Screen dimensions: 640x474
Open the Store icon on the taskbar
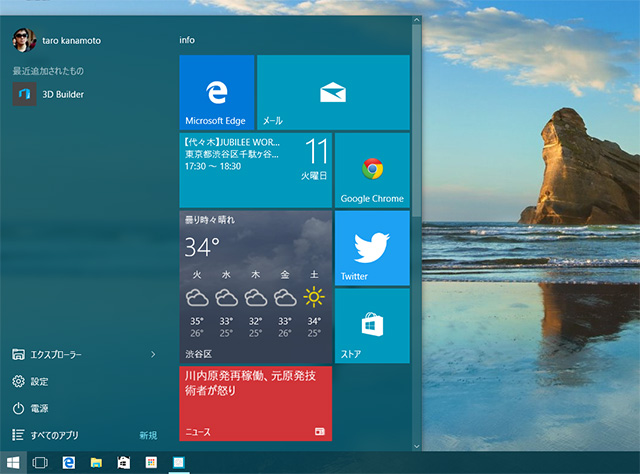(124, 463)
